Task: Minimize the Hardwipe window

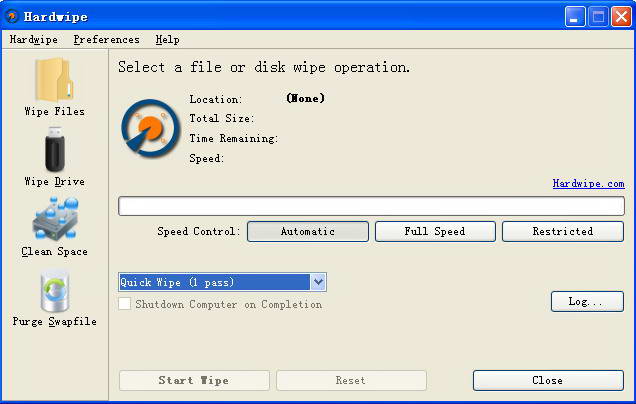Action: pyautogui.click(x=575, y=17)
